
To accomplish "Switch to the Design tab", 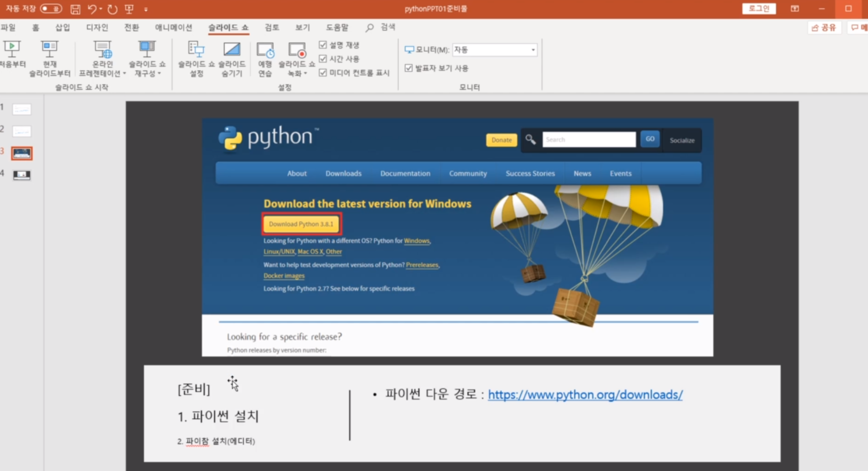I will click(97, 27).
